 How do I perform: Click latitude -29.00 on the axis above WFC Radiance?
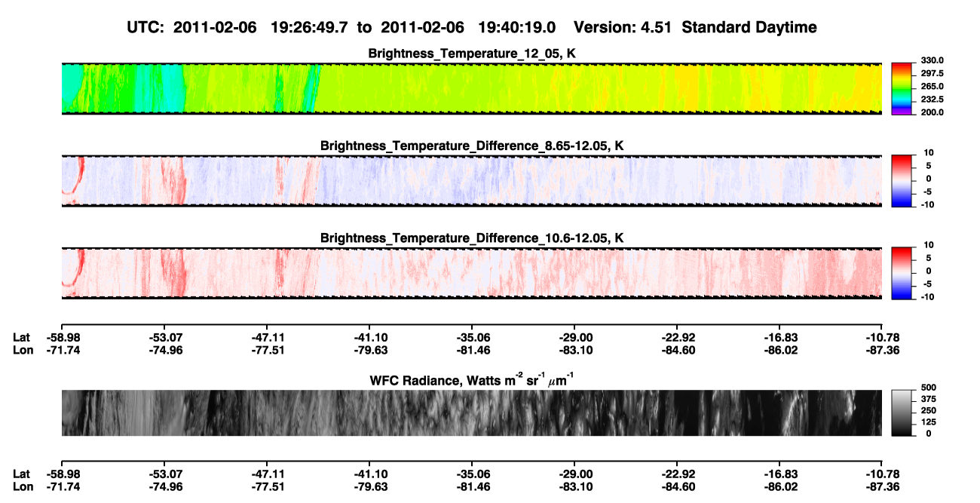574,337
